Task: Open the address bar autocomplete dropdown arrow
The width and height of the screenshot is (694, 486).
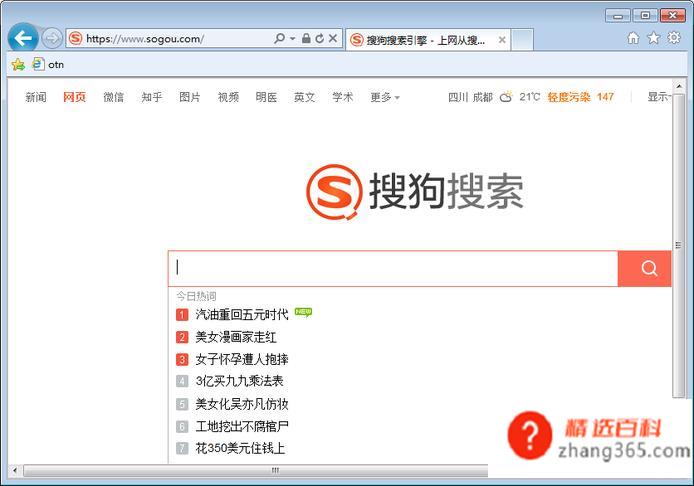Action: tap(293, 39)
